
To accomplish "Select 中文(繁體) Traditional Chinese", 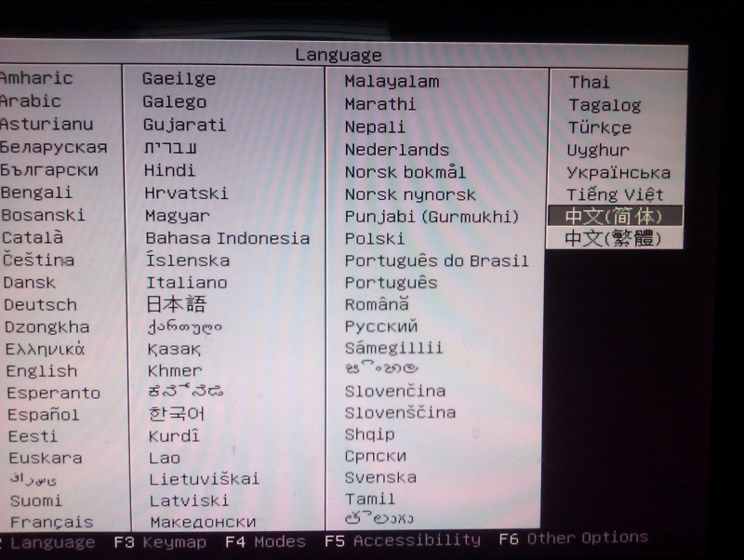I will (614, 238).
